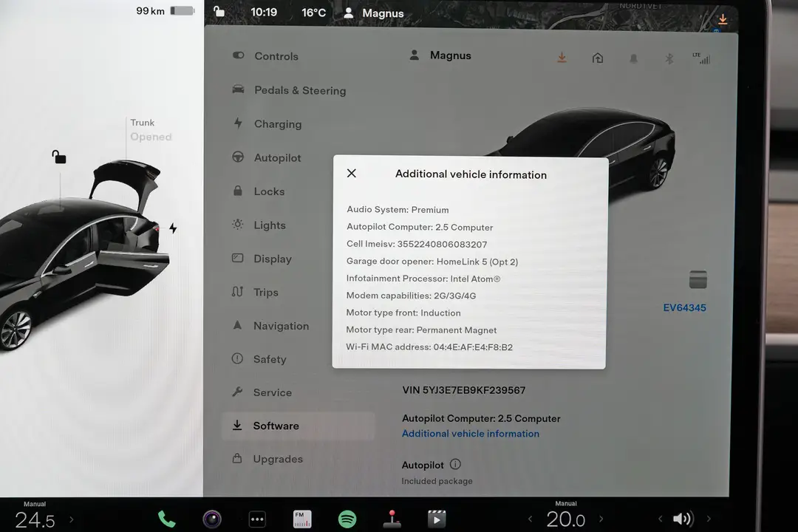
Task: Lower the volume with left chevron
Action: pyautogui.click(x=660, y=519)
